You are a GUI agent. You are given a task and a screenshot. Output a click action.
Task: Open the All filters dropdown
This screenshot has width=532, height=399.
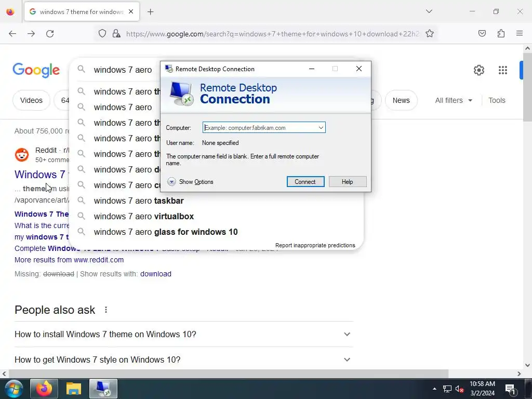454,100
